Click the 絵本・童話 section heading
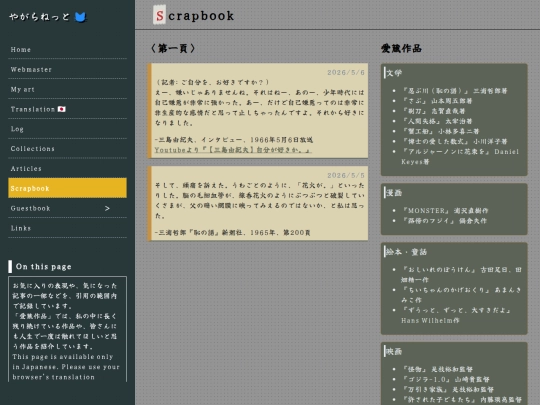540x405 pixels. tap(406, 252)
